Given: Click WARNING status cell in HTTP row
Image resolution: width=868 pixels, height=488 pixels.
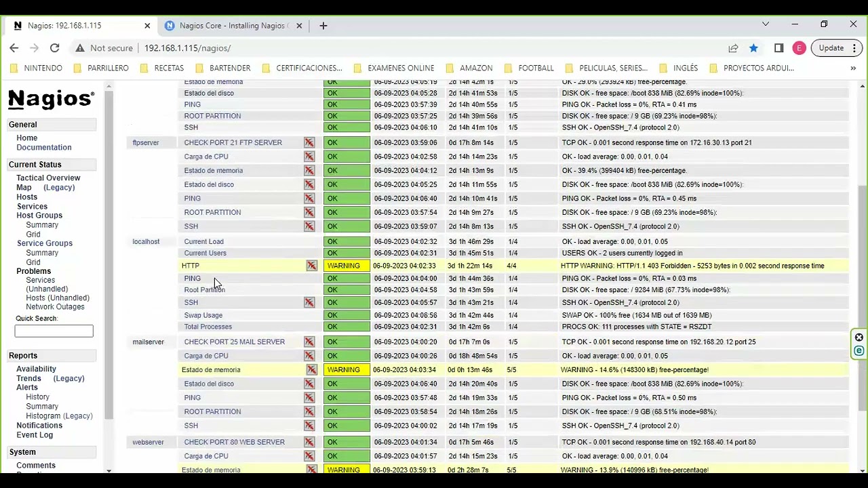Looking at the screenshot, I should tap(347, 266).
